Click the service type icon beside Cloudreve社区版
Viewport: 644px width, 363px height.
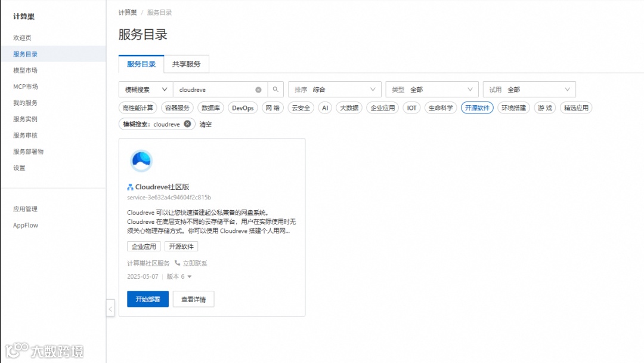pos(130,187)
